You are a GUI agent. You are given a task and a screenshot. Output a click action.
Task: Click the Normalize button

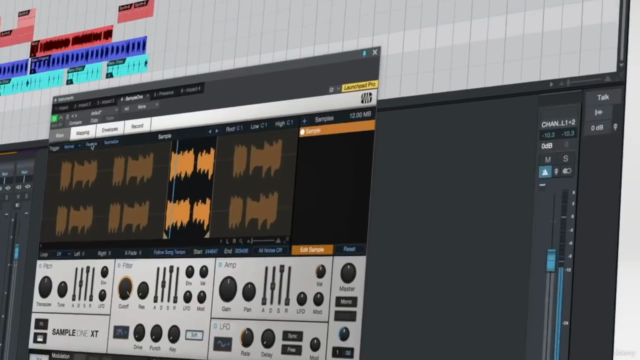111,142
